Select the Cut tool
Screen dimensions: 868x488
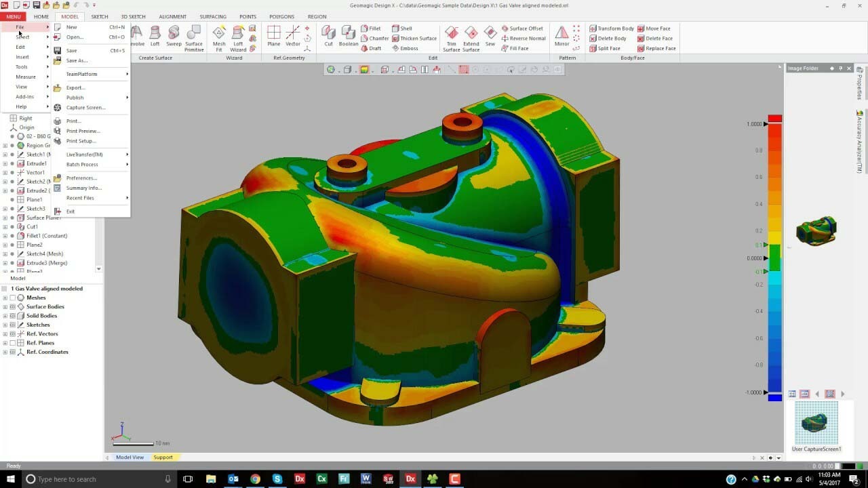pyautogui.click(x=329, y=37)
